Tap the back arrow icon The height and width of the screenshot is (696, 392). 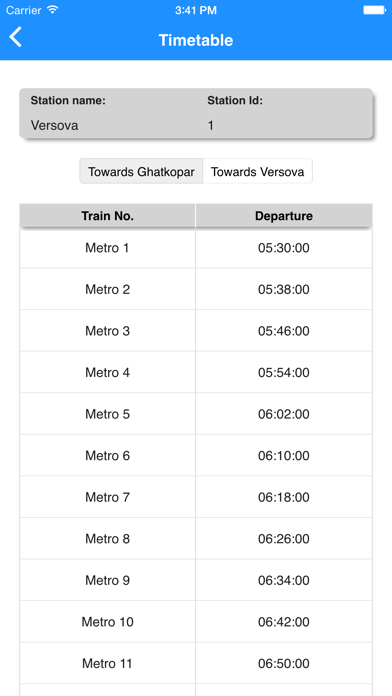(16, 37)
